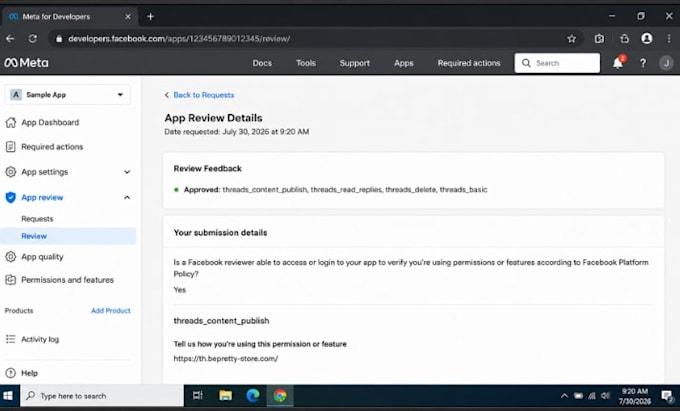Viewport: 680px width, 411px height.
Task: Click the Approved permissions list text
Action: (355, 189)
